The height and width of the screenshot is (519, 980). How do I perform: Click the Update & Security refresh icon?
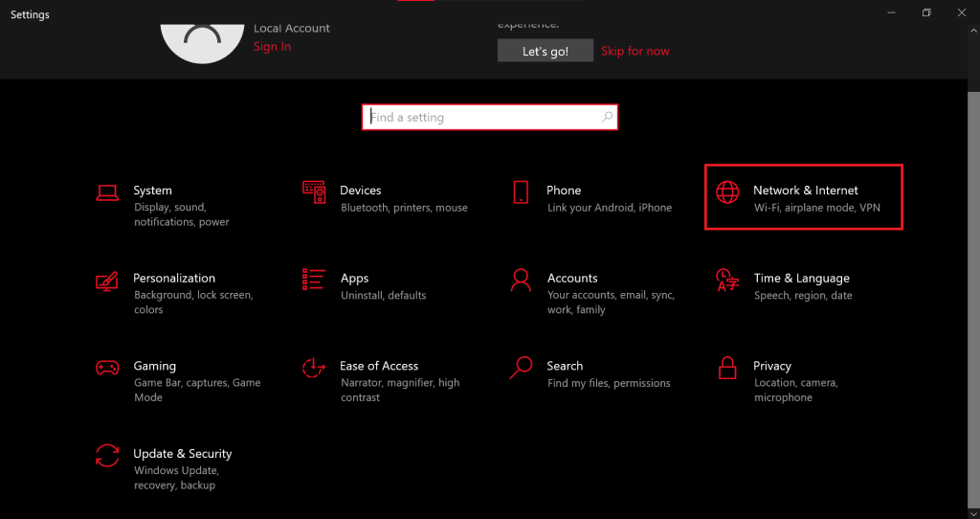tap(107, 456)
